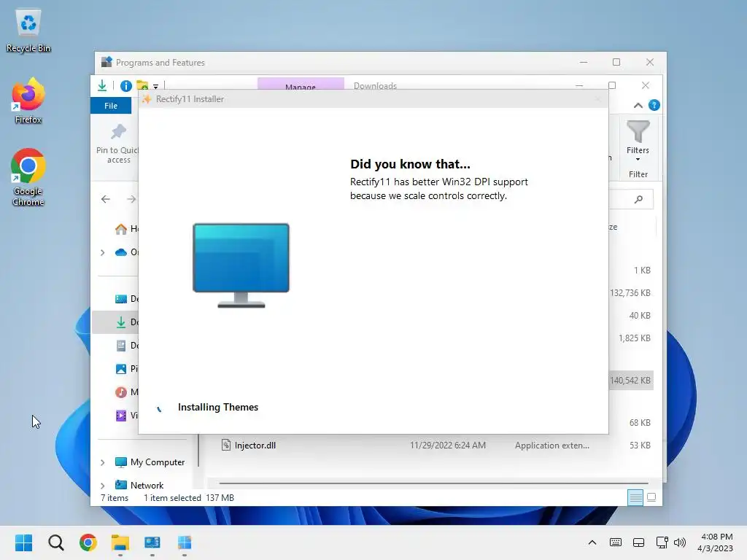Go back with Explorer back arrow
Viewport: 747px width, 560px height.
[x=106, y=199]
